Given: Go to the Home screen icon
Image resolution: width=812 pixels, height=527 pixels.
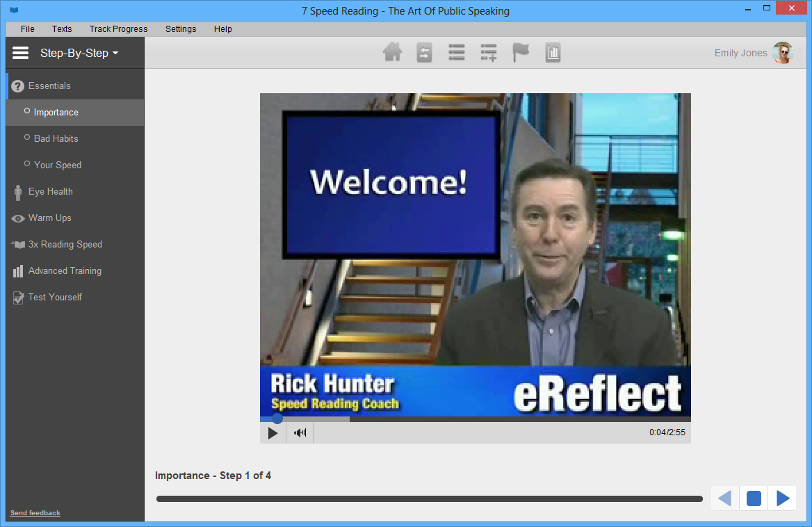Looking at the screenshot, I should (392, 53).
